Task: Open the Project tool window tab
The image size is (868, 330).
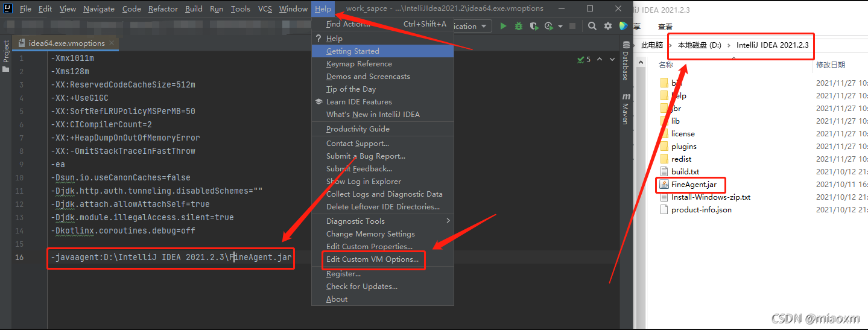Action: (x=6, y=56)
